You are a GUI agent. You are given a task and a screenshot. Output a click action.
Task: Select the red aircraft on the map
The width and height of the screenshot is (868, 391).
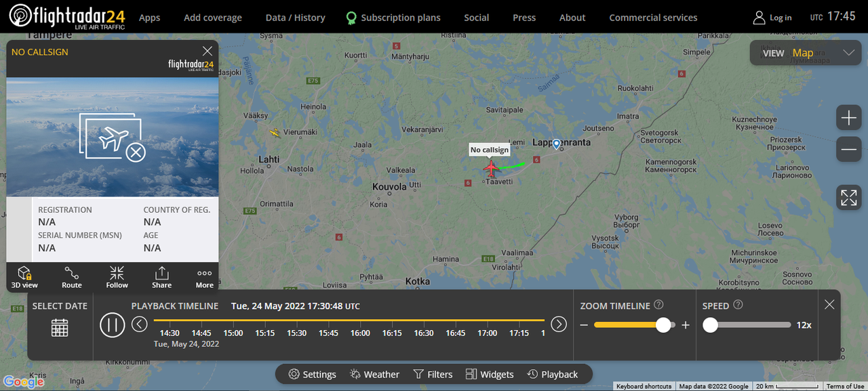[491, 167]
